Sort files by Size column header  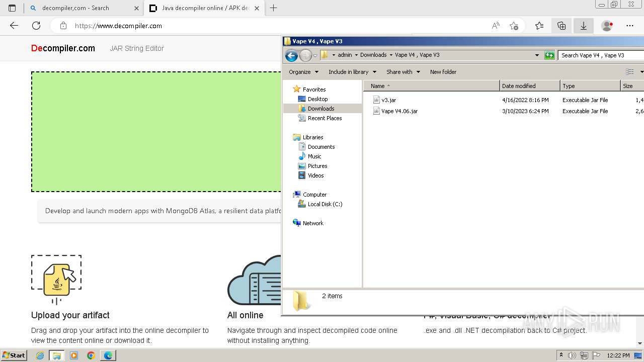pos(632,86)
